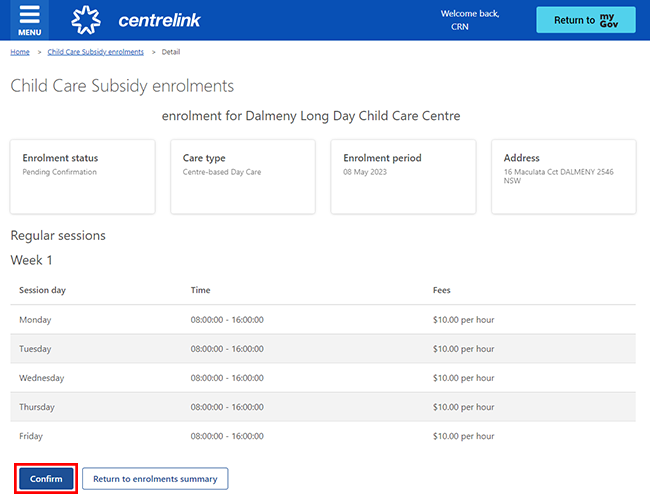This screenshot has height=500, width=650.
Task: Click the Address card
Action: (x=563, y=176)
